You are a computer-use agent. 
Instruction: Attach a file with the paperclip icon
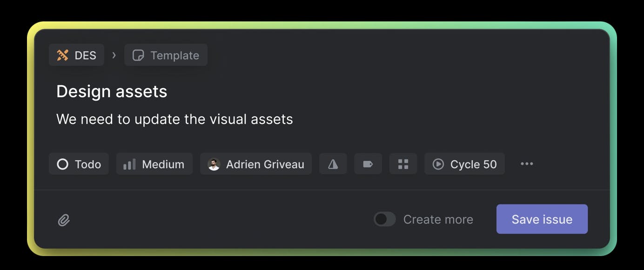[x=64, y=220]
